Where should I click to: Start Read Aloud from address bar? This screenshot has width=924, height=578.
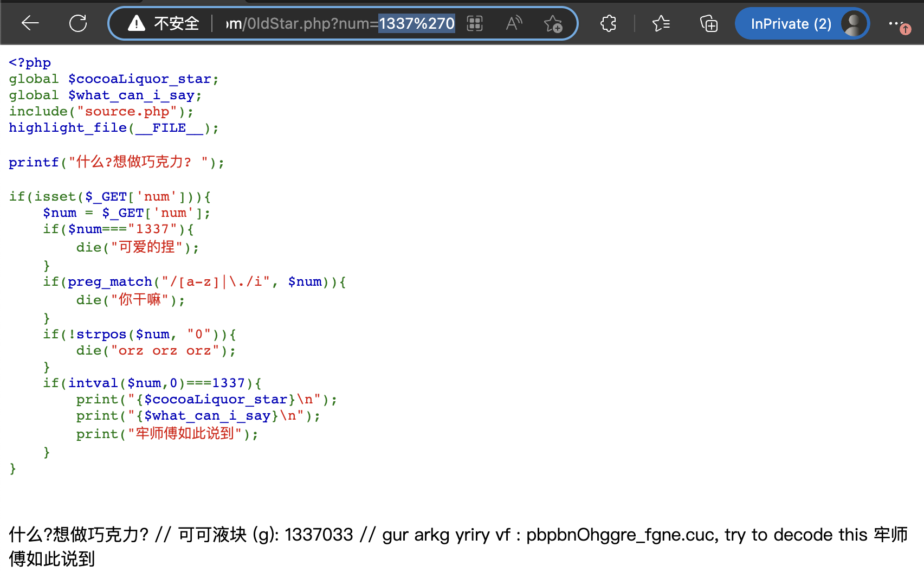click(513, 23)
